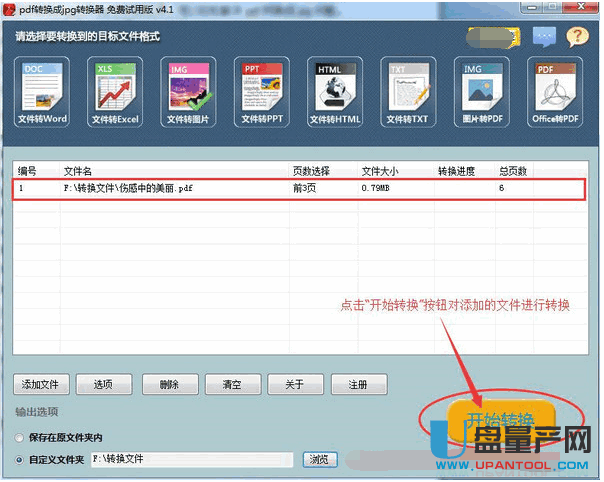Choose the 文件转HTML conversion icon

(x=336, y=92)
